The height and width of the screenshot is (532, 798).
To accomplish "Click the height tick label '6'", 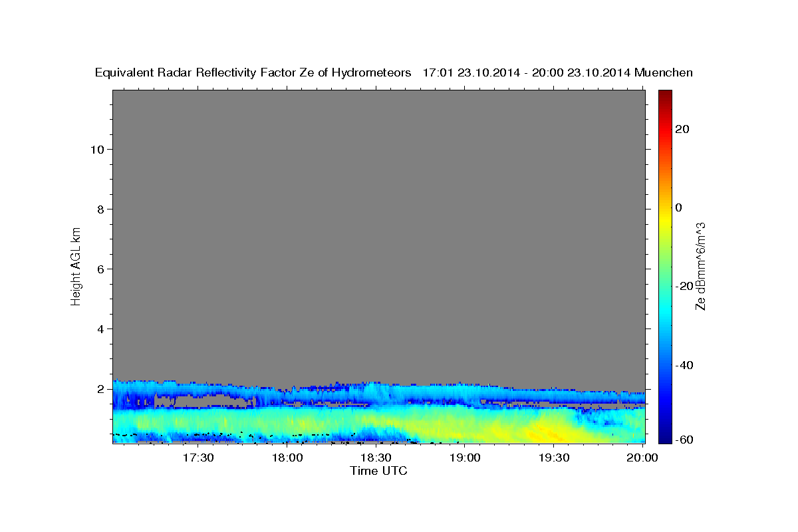I will pyautogui.click(x=100, y=269).
